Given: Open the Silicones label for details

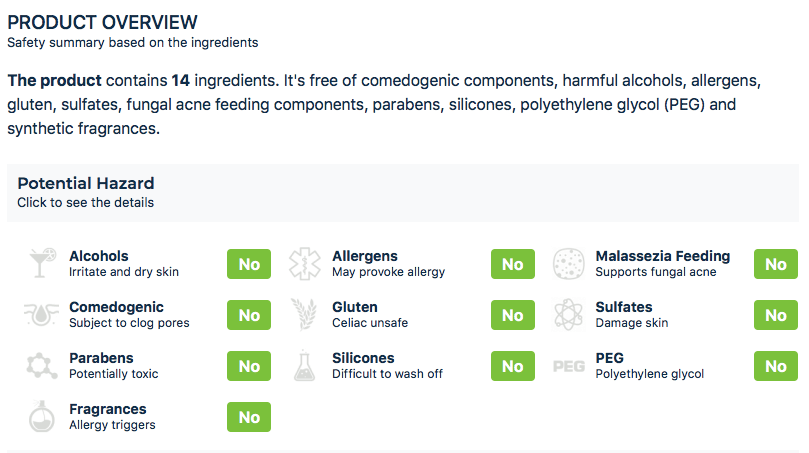Looking at the screenshot, I should [363, 358].
